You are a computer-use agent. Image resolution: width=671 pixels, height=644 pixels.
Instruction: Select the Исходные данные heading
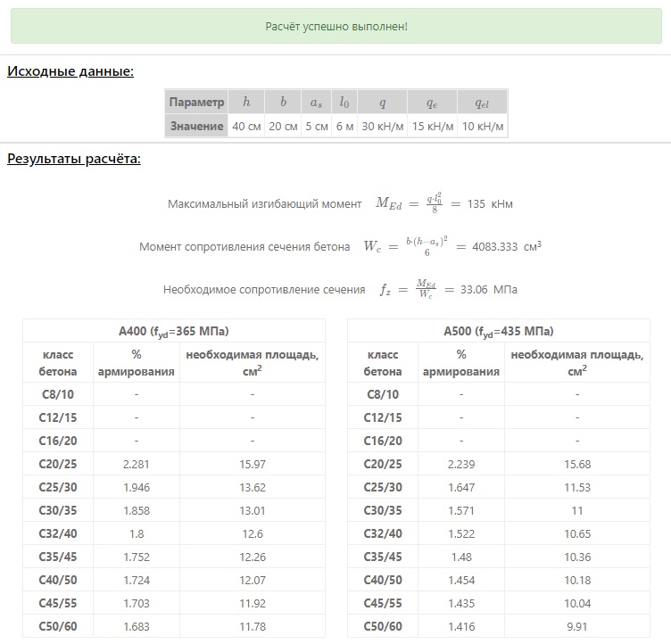click(70, 71)
